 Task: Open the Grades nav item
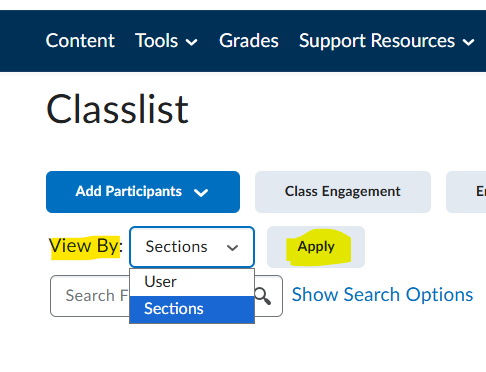click(249, 41)
